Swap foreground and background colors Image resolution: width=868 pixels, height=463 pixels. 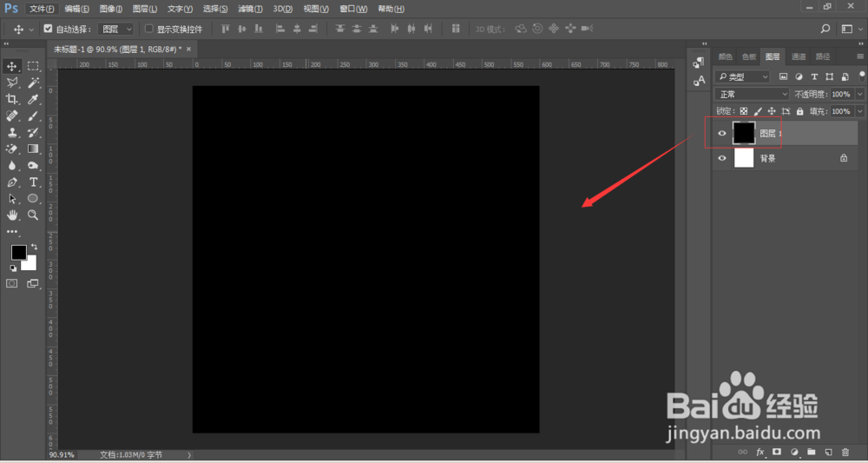tap(35, 247)
